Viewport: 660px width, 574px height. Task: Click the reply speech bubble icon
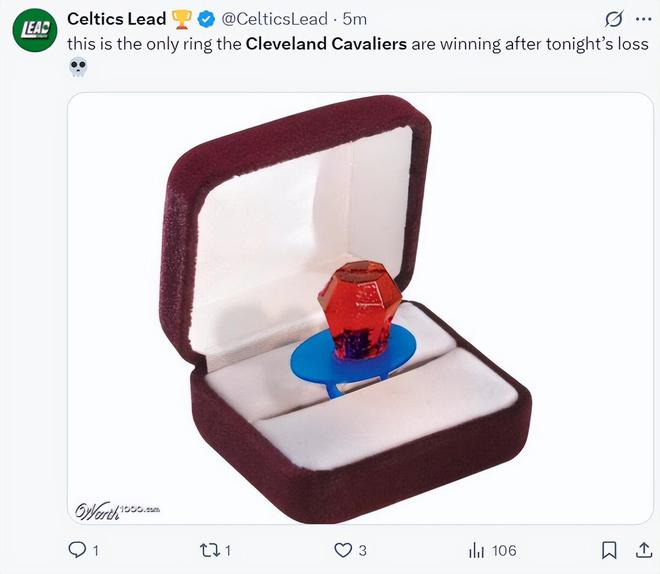(77, 550)
